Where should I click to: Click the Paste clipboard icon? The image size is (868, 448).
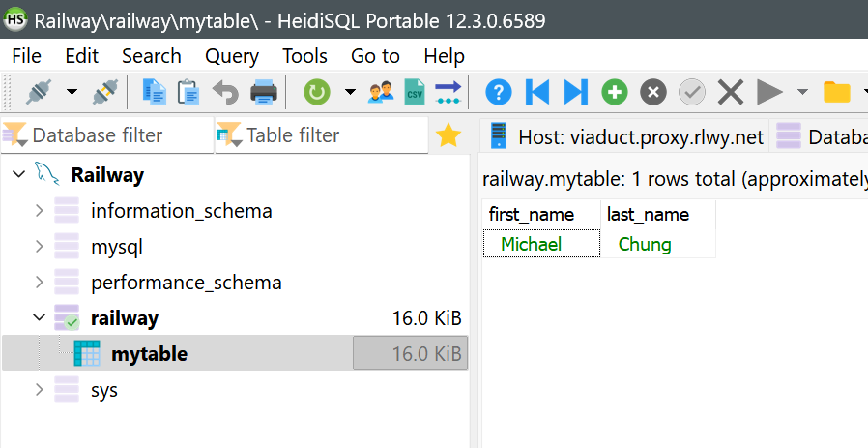point(188,92)
